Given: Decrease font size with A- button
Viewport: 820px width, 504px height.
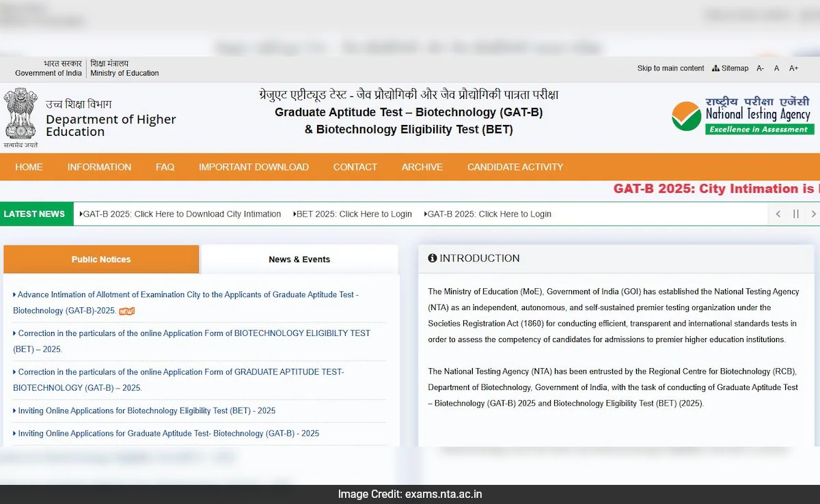Looking at the screenshot, I should (x=760, y=68).
